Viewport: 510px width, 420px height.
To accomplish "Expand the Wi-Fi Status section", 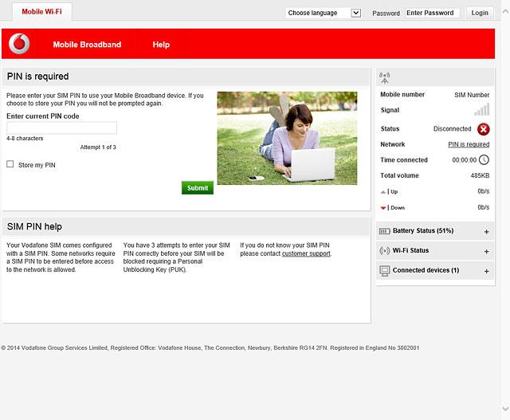I will pos(435,251).
